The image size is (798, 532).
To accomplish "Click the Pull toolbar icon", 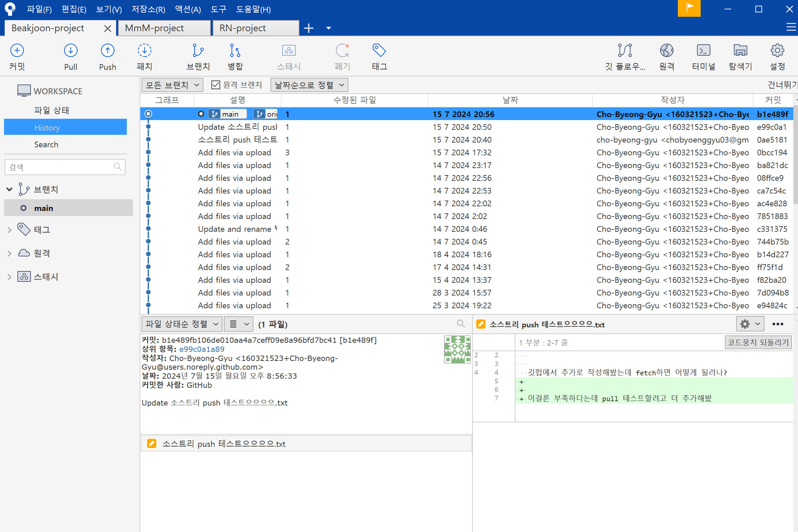I will [x=70, y=57].
